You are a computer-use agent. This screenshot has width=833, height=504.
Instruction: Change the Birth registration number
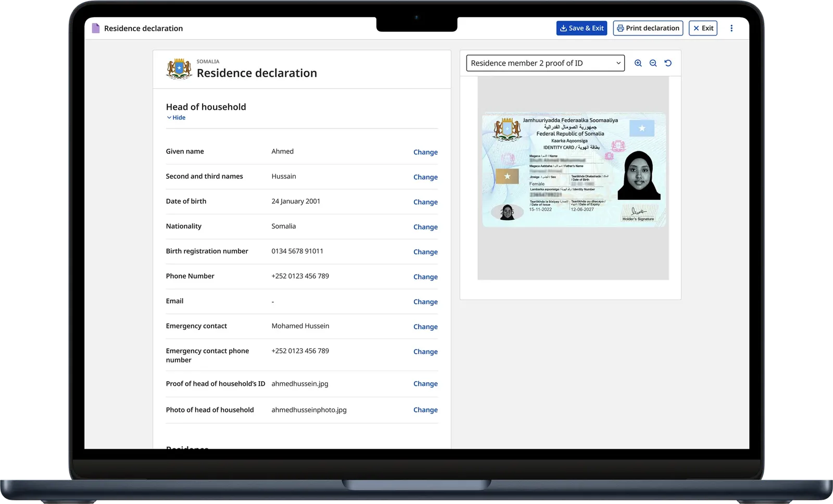coord(425,252)
